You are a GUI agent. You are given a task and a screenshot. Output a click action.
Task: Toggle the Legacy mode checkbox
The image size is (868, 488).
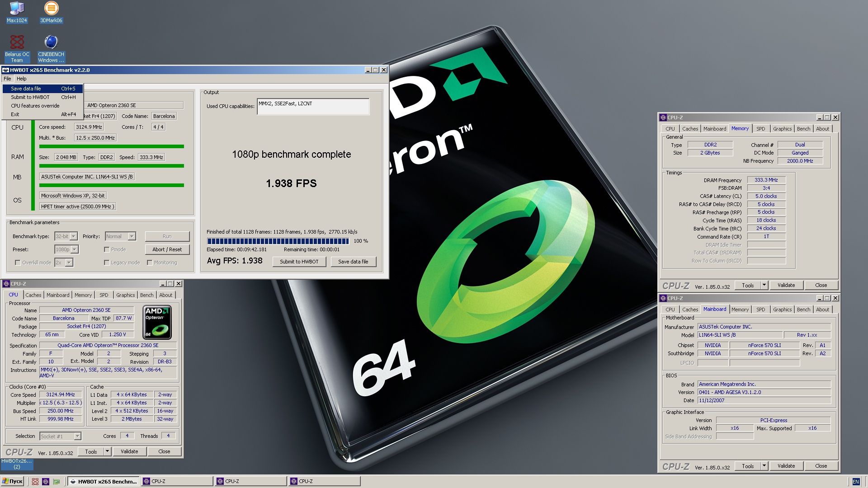[107, 263]
